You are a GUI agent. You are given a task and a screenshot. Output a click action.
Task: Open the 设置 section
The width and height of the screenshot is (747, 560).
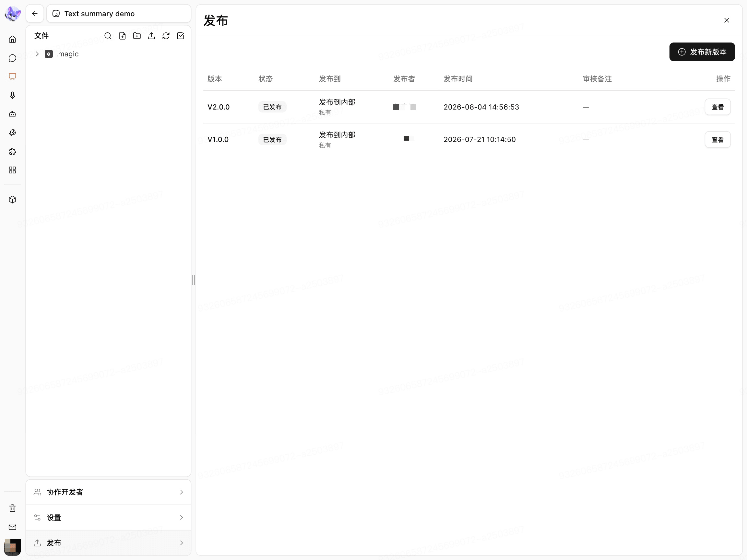pyautogui.click(x=108, y=518)
